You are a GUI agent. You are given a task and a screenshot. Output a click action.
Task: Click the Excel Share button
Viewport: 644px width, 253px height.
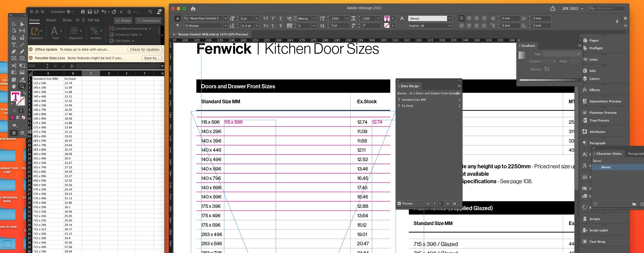coord(123,20)
